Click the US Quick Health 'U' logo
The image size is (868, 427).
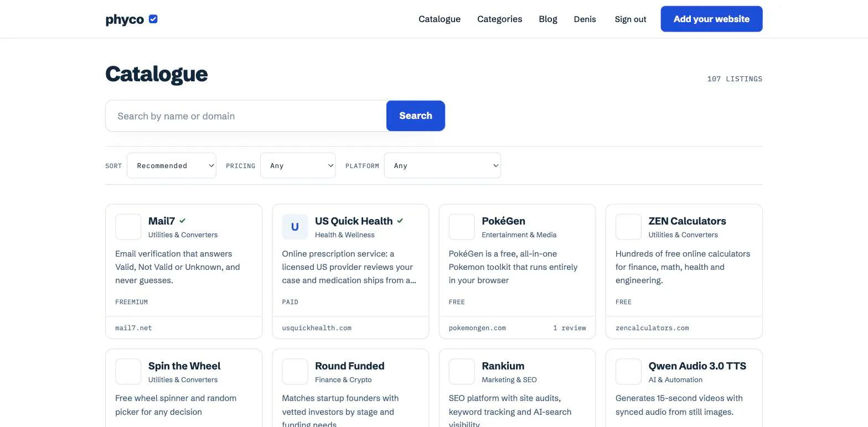click(295, 227)
